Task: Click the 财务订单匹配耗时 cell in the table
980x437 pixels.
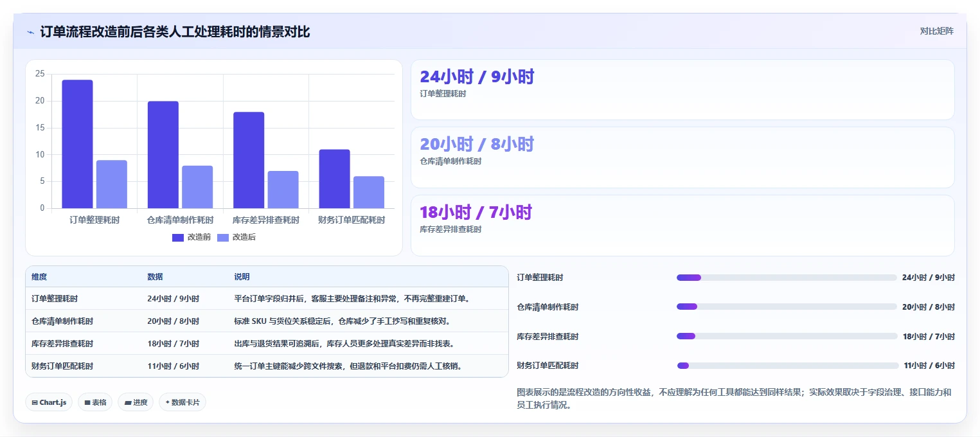Action: [62, 366]
